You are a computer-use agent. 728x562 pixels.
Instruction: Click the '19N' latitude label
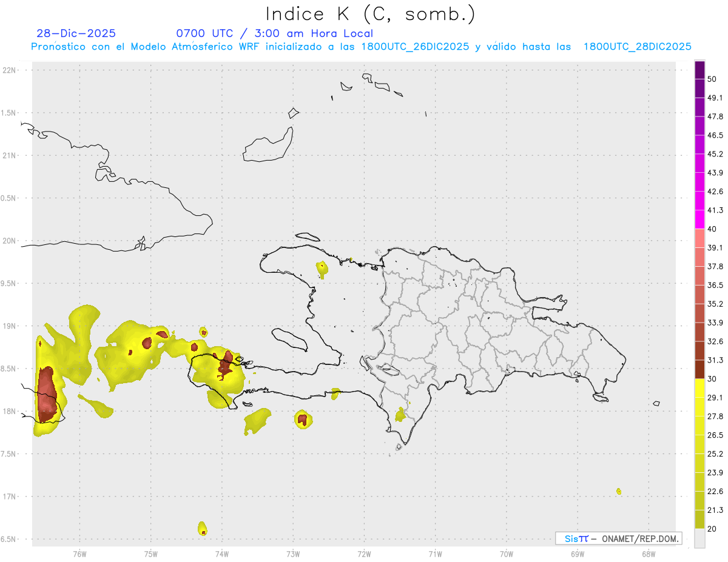[10, 326]
